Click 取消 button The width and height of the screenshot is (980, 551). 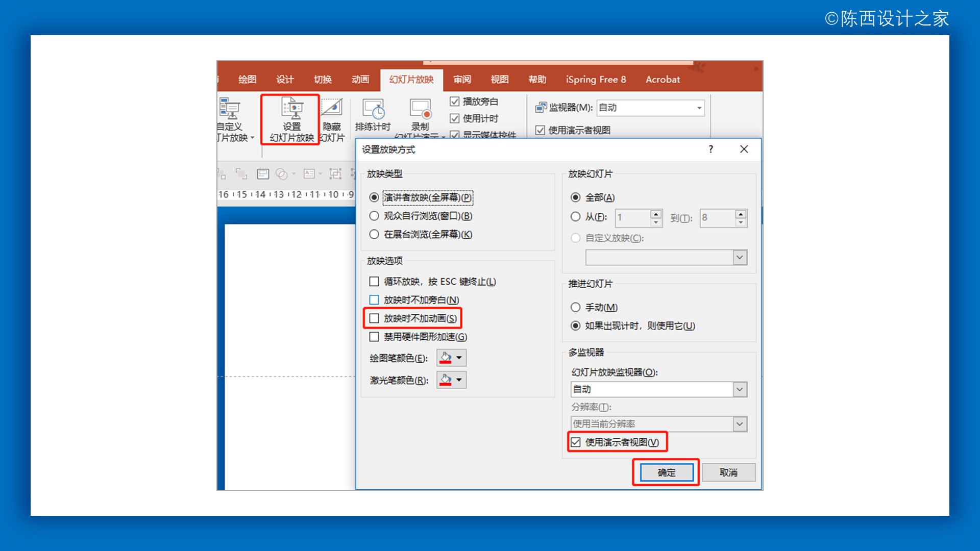tap(728, 473)
